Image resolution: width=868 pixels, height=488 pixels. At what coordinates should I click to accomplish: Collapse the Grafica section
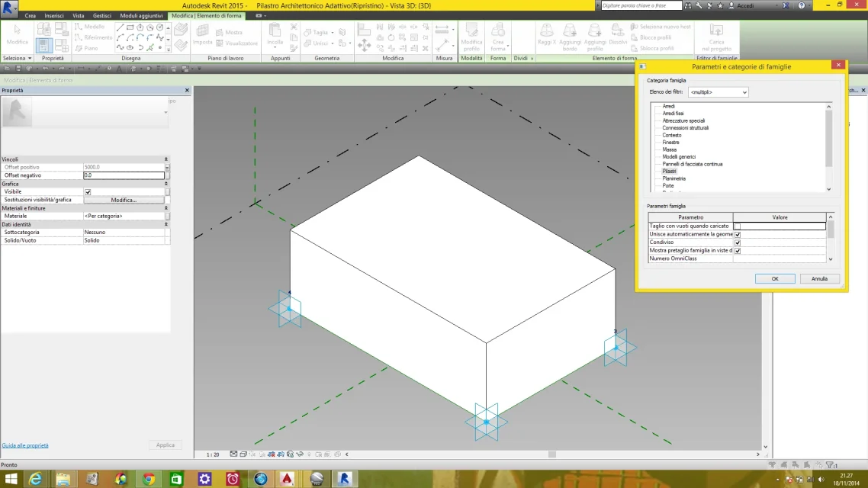tap(166, 184)
